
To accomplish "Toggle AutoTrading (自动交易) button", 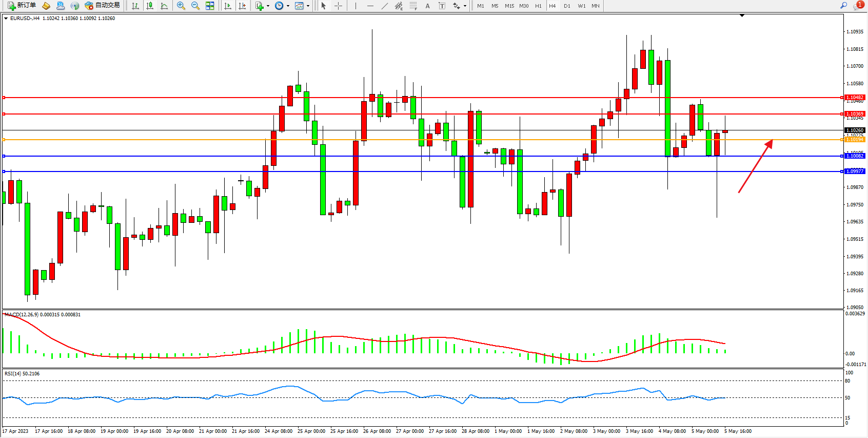I will pyautogui.click(x=102, y=6).
